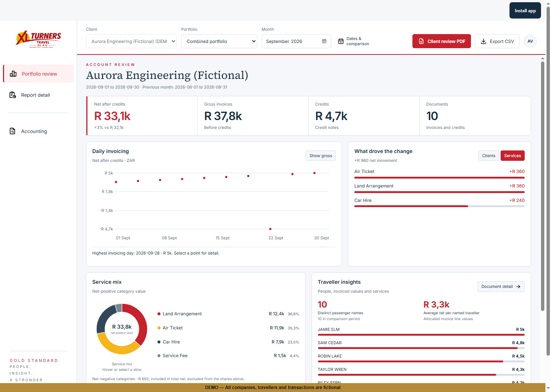Click the Air Ticket +R 360 driver row

[x=439, y=173]
